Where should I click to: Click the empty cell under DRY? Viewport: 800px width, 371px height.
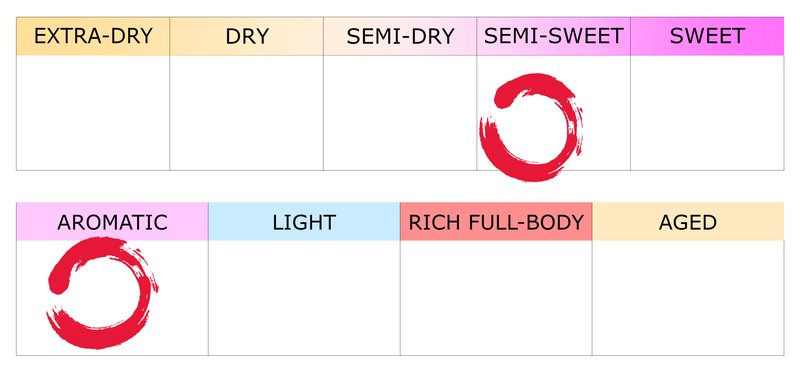point(246,113)
